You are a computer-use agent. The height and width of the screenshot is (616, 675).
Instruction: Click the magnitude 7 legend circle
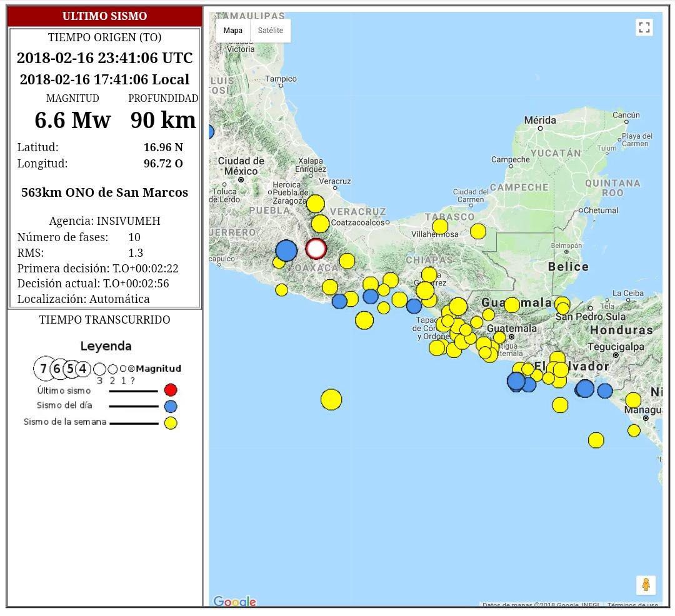(44, 369)
